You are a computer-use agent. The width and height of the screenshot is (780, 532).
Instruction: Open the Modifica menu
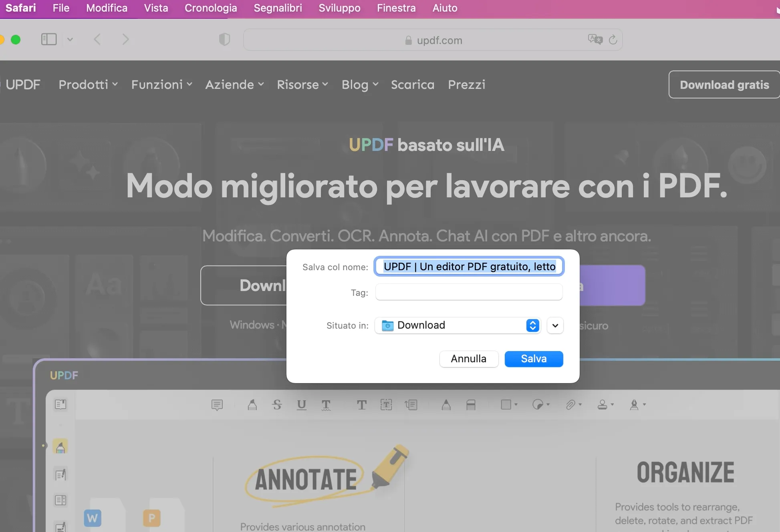coord(107,8)
